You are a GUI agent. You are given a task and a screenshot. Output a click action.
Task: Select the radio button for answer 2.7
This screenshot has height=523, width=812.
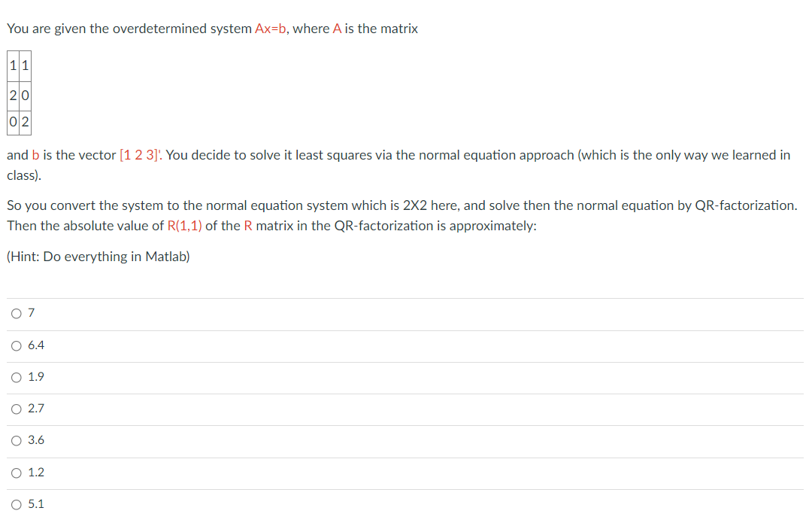(16, 409)
